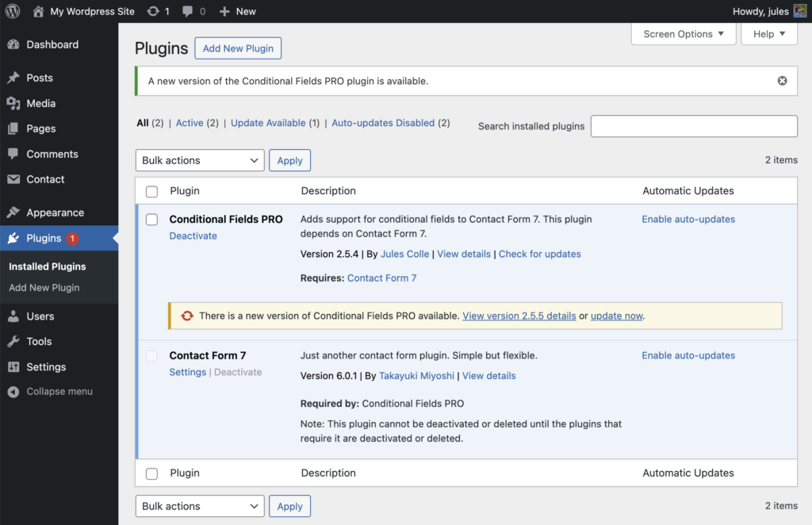The image size is (812, 525).
Task: Expand the Screen Options panel
Action: [683, 34]
